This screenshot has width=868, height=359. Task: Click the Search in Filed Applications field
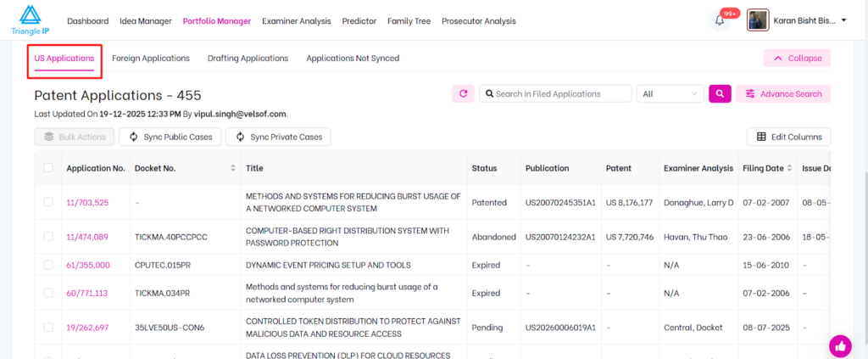pos(555,94)
